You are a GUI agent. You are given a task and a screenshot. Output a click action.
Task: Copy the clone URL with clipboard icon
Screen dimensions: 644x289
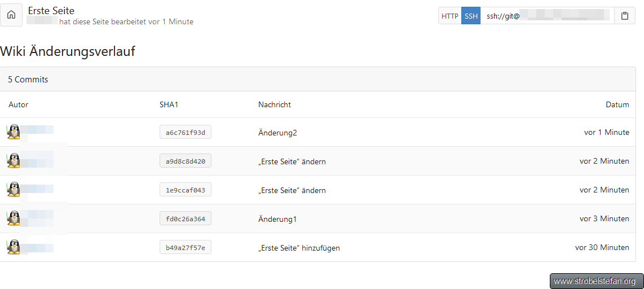[625, 16]
